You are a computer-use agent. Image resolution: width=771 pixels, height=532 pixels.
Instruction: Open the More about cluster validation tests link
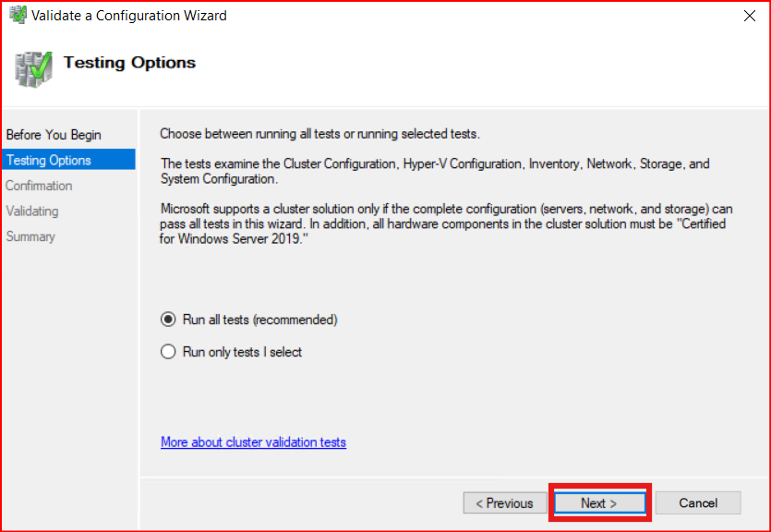tap(253, 442)
